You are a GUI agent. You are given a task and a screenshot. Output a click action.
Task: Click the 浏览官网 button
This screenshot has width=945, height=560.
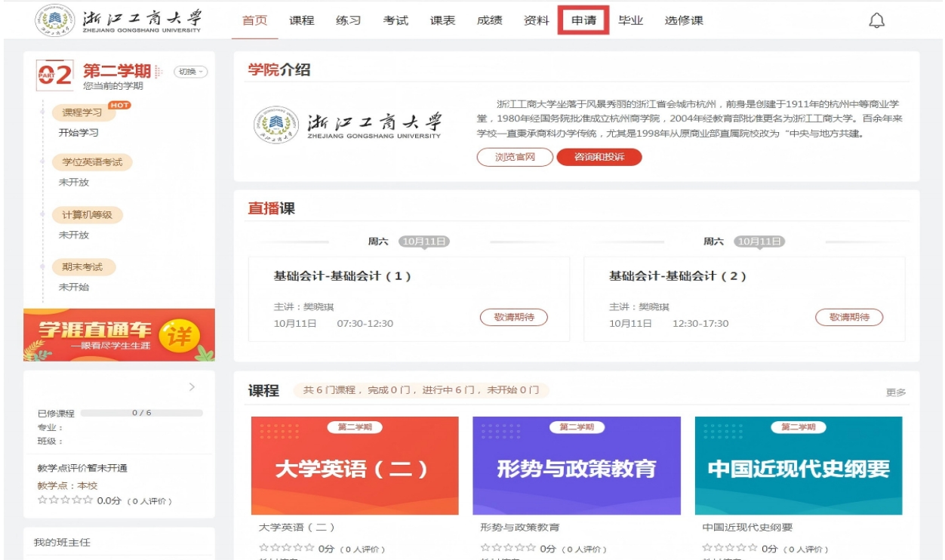[515, 157]
